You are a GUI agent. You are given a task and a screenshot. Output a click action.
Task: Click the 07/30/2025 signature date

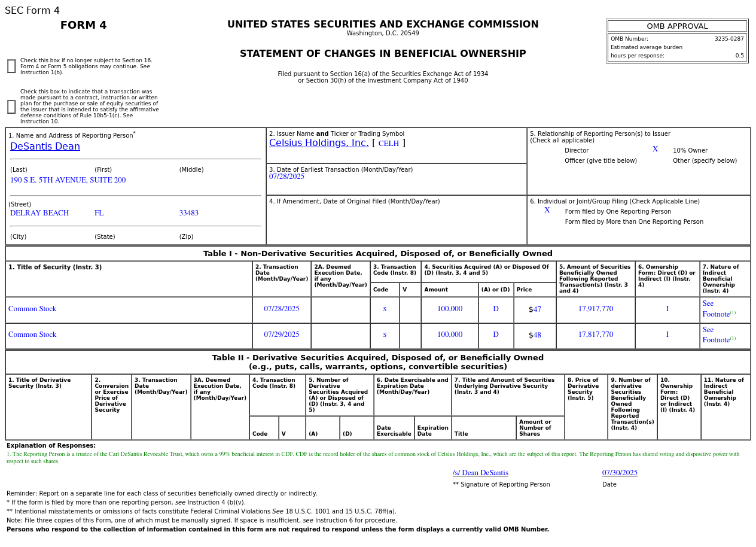tap(620, 473)
